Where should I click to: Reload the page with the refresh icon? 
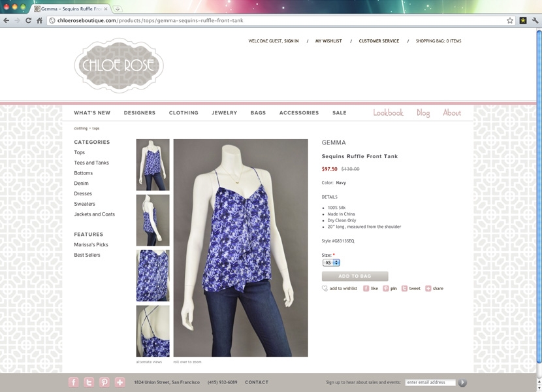click(28, 20)
